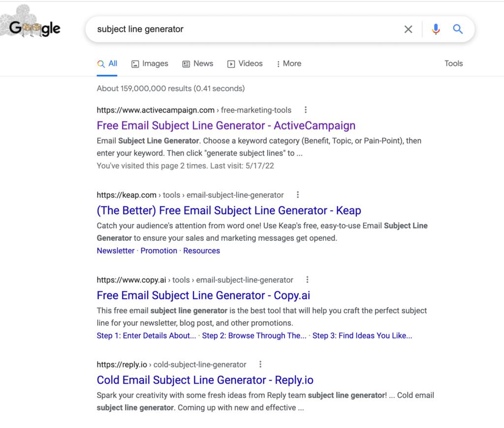Click the magnifier icon on the All tab
Image resolution: width=504 pixels, height=428 pixels.
pyautogui.click(x=101, y=63)
